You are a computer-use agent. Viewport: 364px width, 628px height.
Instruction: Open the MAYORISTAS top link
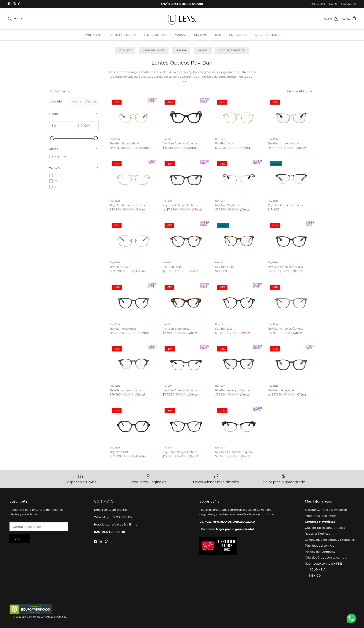pyautogui.click(x=349, y=4)
